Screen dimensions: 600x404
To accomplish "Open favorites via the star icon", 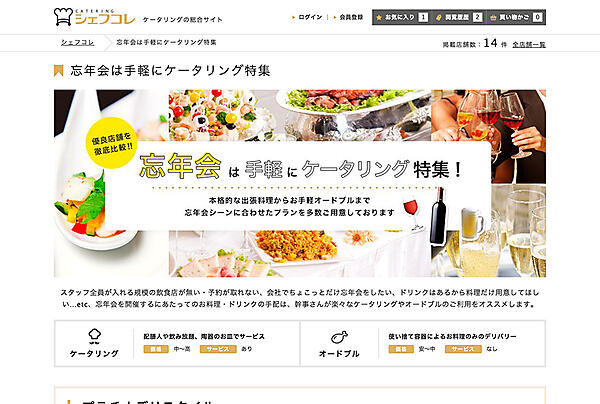I will click(379, 18).
